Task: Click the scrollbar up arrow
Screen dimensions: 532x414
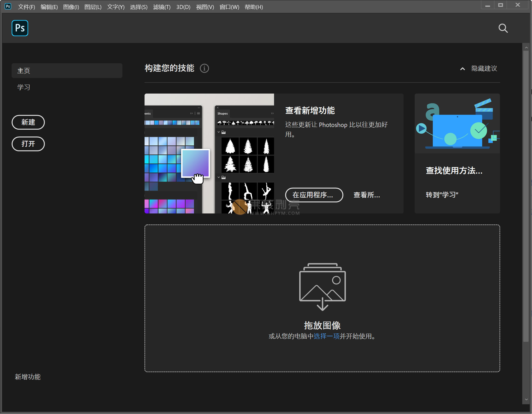Action: coord(526,48)
